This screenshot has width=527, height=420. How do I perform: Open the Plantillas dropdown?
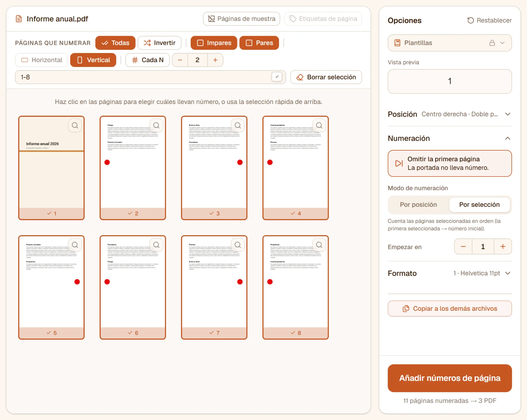450,43
